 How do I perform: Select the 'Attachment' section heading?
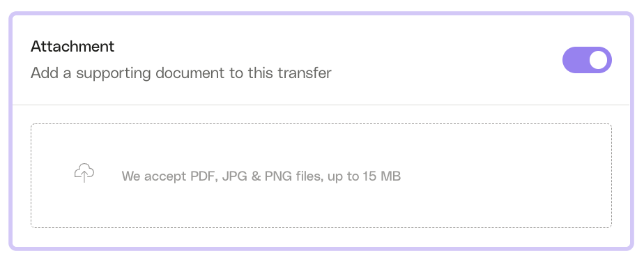72,47
